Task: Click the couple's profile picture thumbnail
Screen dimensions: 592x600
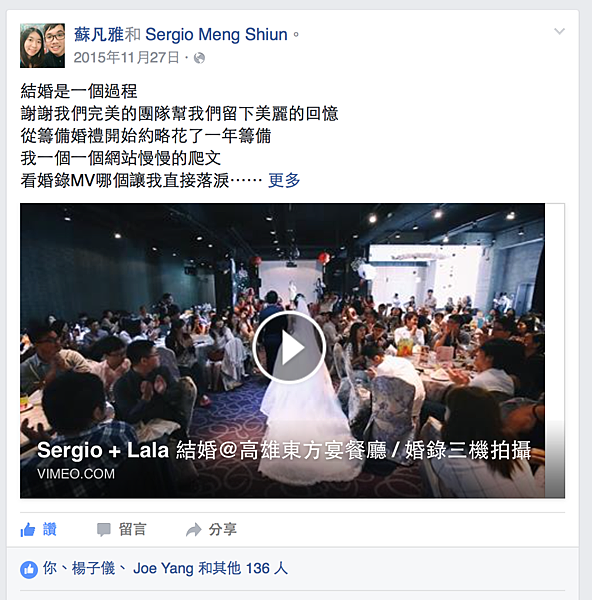Action: [42, 46]
